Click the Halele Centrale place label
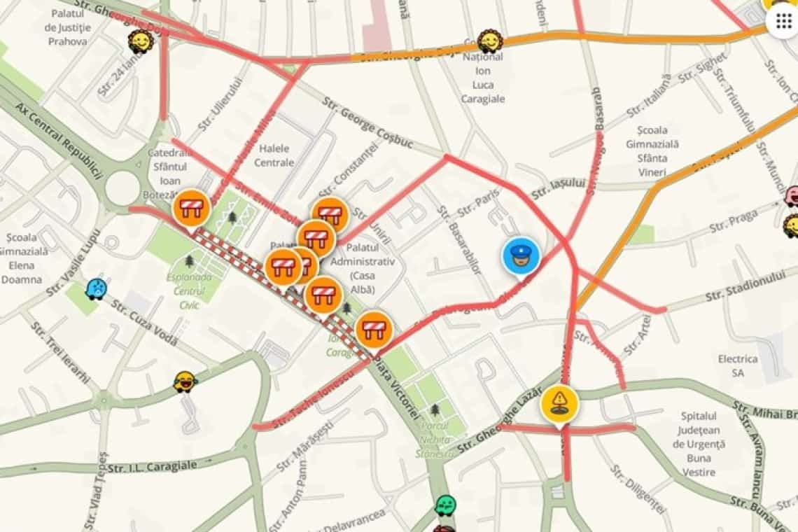Screen dimensions: 798x532 (274, 155)
